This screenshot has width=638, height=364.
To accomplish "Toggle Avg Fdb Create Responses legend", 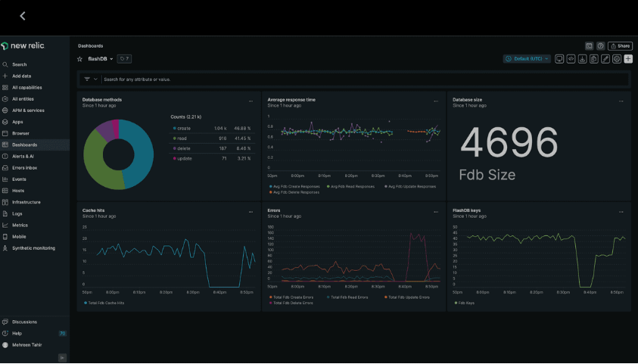I will (294, 187).
